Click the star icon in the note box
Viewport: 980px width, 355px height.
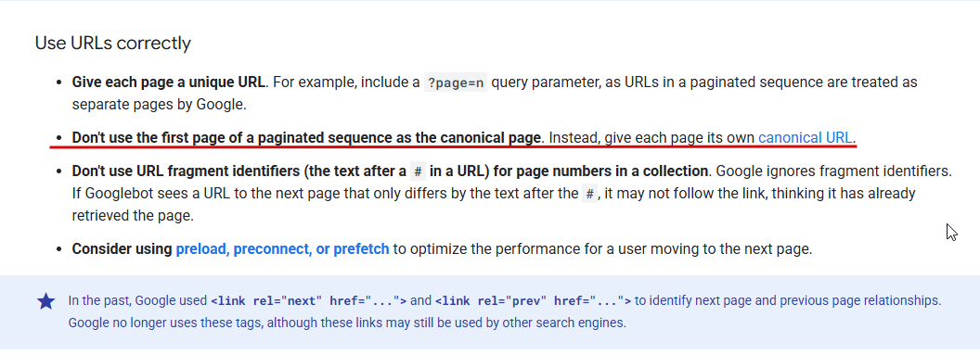(x=46, y=301)
